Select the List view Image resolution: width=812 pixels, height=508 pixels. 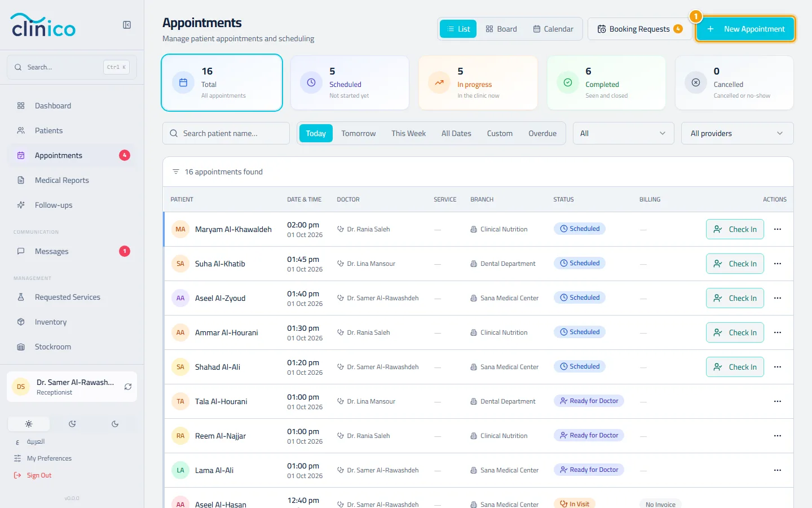point(458,29)
